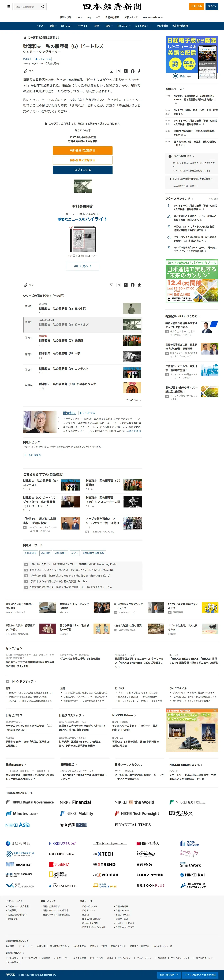X icon above the series list
This screenshot has width=224, height=980.
pos(126,285)
